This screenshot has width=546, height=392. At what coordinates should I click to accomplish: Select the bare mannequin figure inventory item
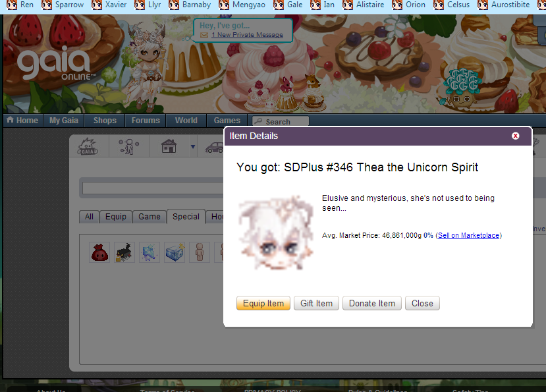200,252
